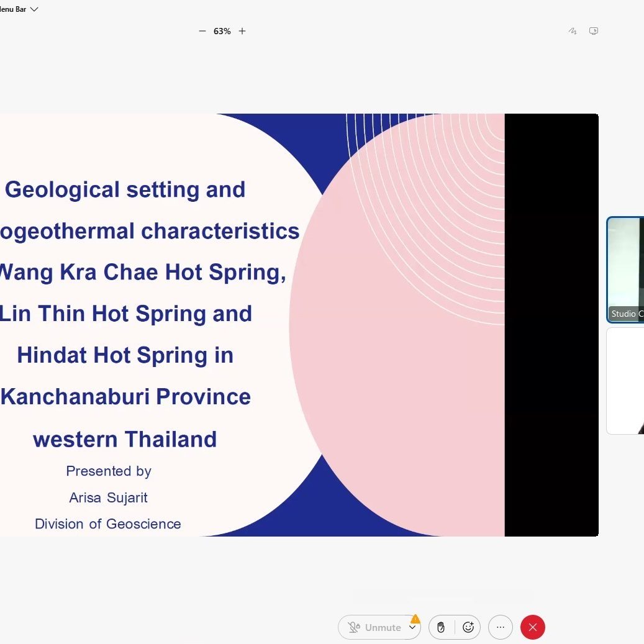Leave the meeting with the red button
Image resolution: width=644 pixels, height=644 pixels.
click(x=533, y=627)
